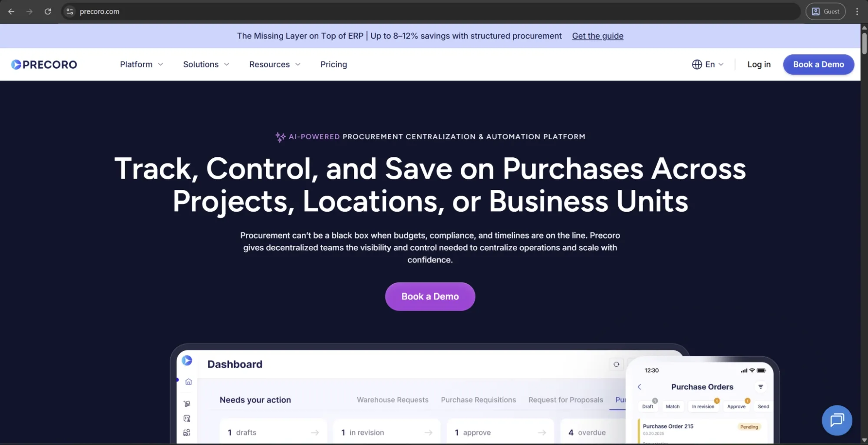Open site information icon in address bar
Screen dimensions: 868x445
(x=69, y=12)
